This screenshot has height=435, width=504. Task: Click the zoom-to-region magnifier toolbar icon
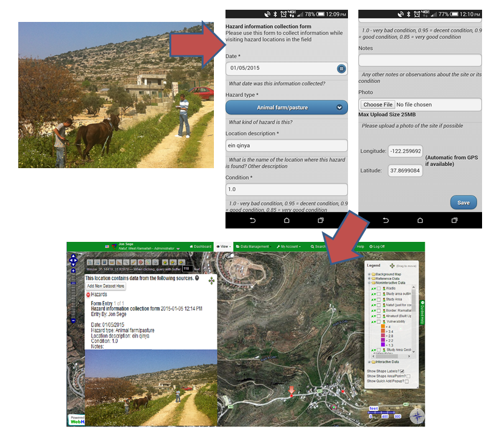(x=97, y=262)
